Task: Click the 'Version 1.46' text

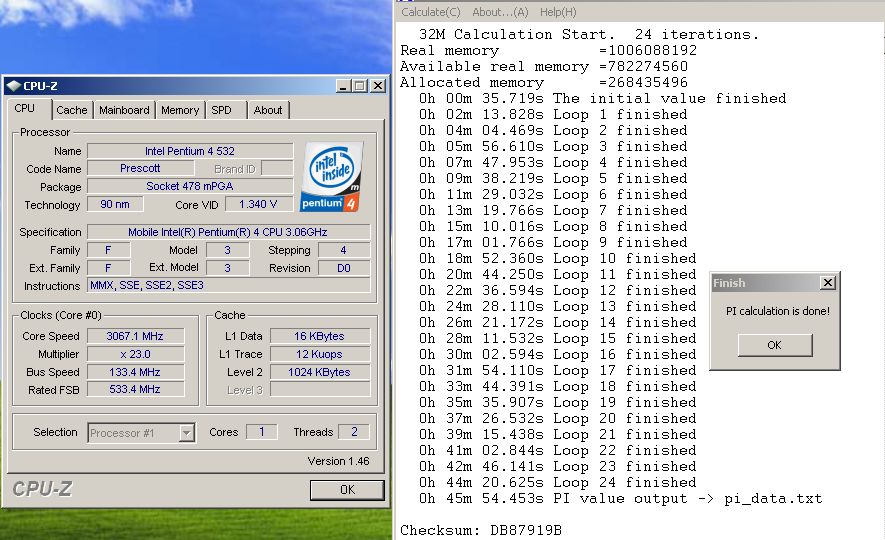Action: point(338,461)
